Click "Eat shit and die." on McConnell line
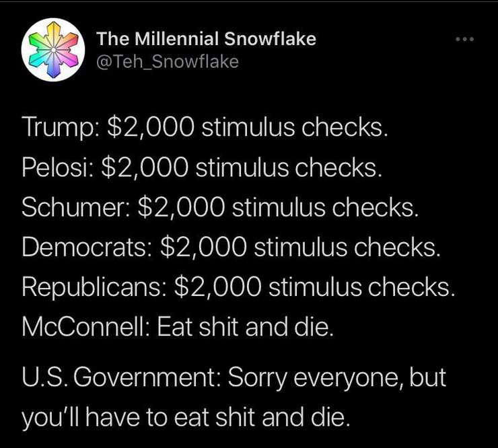 (x=245, y=327)
